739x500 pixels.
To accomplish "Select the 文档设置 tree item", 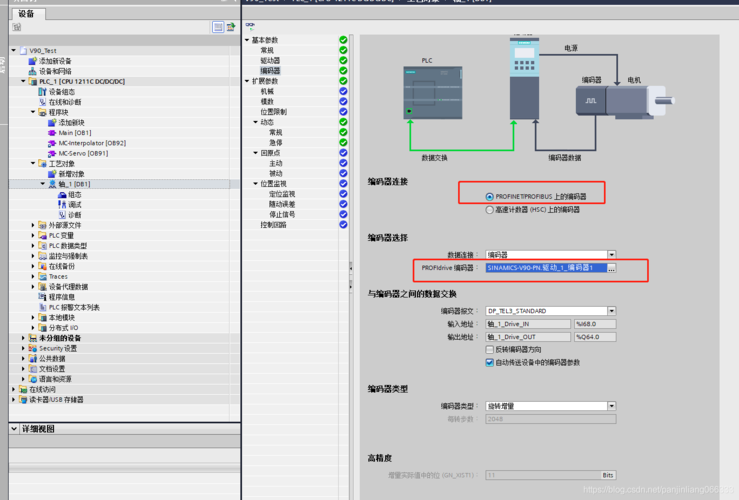I will pyautogui.click(x=52, y=369).
